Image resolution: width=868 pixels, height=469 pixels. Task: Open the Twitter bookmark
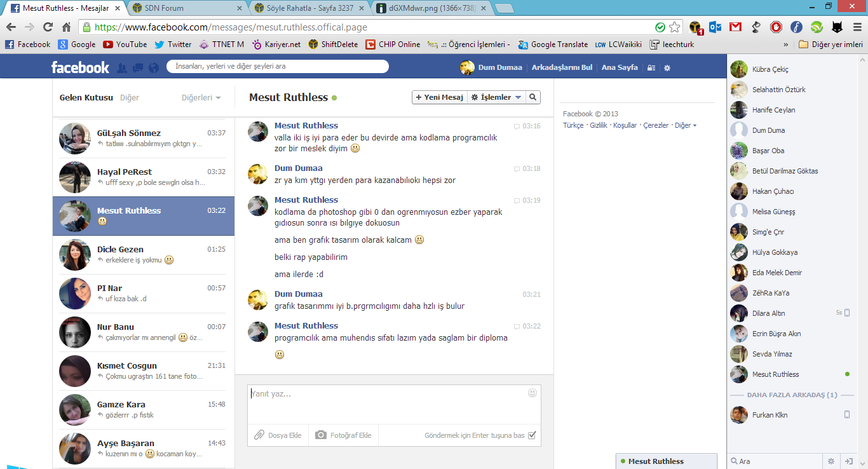tap(173, 44)
